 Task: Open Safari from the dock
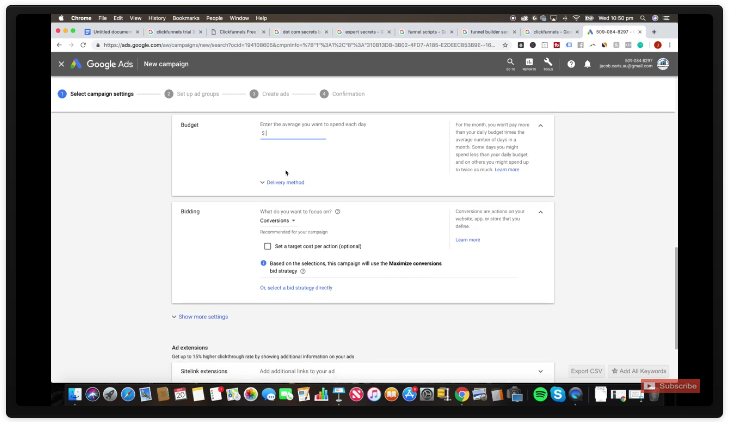[x=128, y=395]
